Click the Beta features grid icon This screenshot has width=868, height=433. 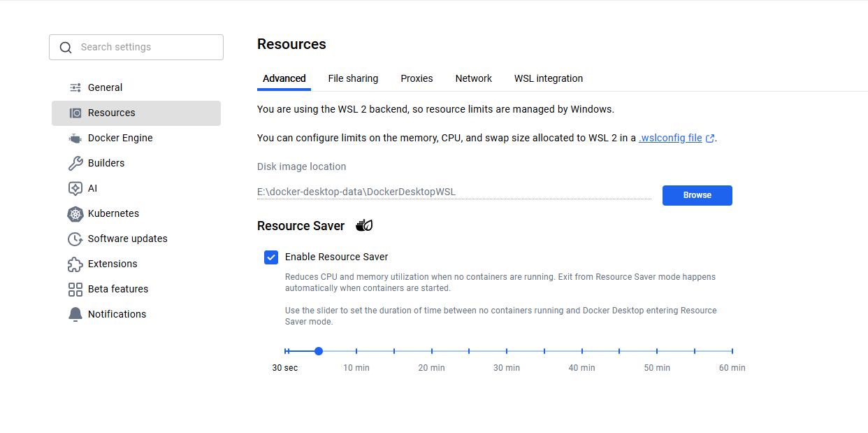[75, 289]
